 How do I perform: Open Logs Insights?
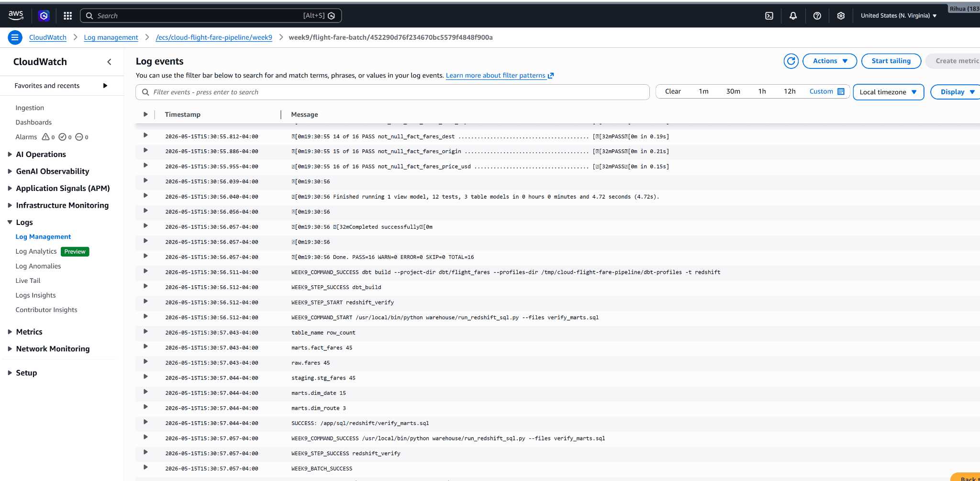pos(35,295)
